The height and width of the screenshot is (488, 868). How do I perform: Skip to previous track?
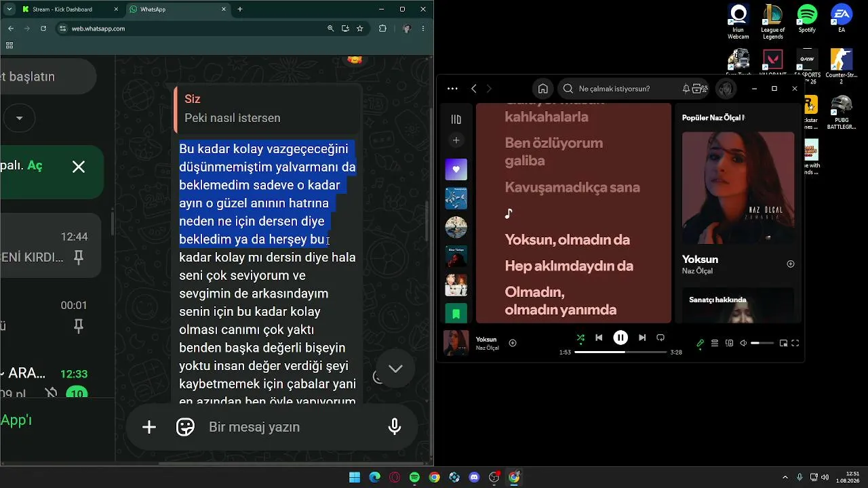(599, 338)
